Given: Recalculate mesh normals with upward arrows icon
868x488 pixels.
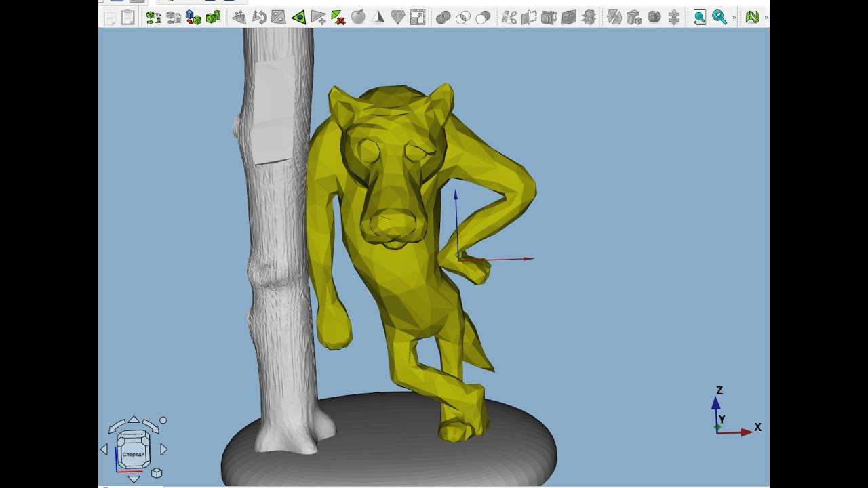Looking at the screenshot, I should click(x=239, y=18).
